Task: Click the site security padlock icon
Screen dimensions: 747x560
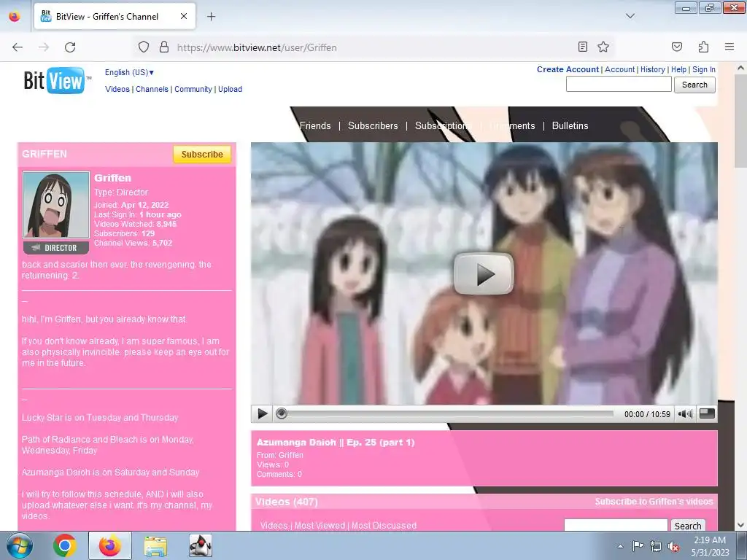Action: pos(164,47)
